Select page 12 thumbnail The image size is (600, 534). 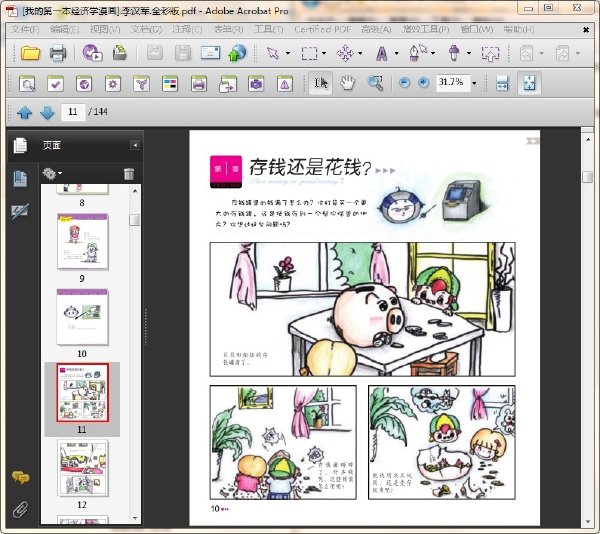click(83, 468)
